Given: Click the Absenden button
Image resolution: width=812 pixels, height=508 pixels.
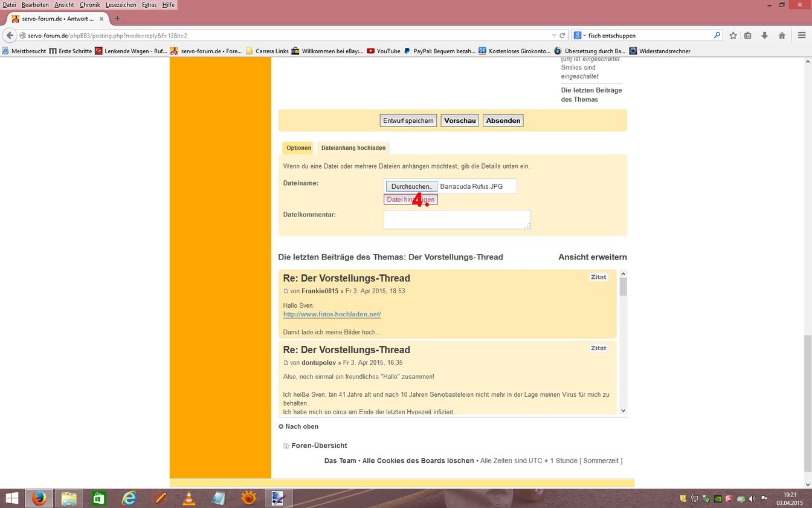Looking at the screenshot, I should click(x=503, y=121).
